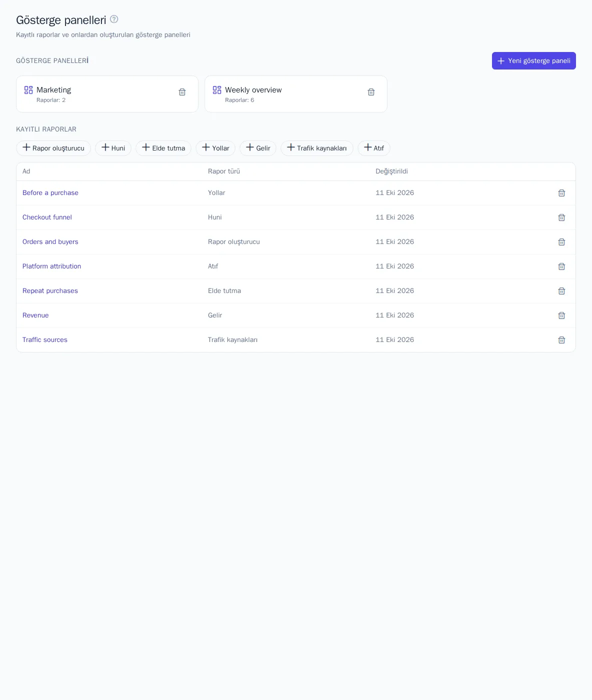
Task: Delete the Platform attribution report
Action: click(x=561, y=266)
